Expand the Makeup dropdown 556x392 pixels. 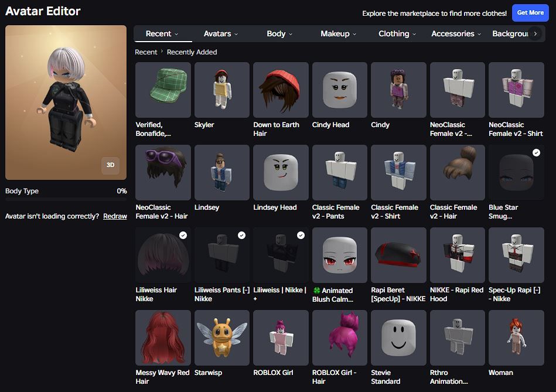[338, 34]
